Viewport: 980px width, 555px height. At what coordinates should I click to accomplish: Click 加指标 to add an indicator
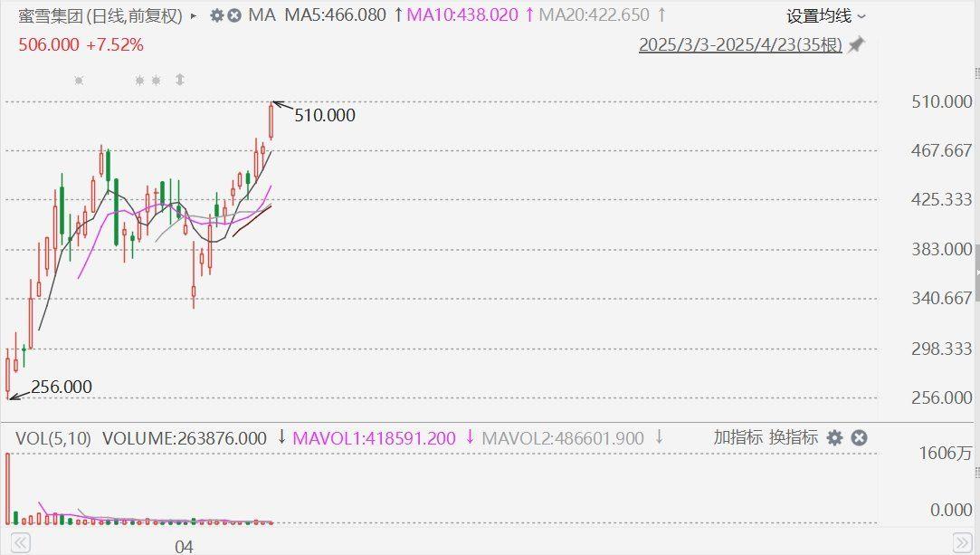point(738,438)
